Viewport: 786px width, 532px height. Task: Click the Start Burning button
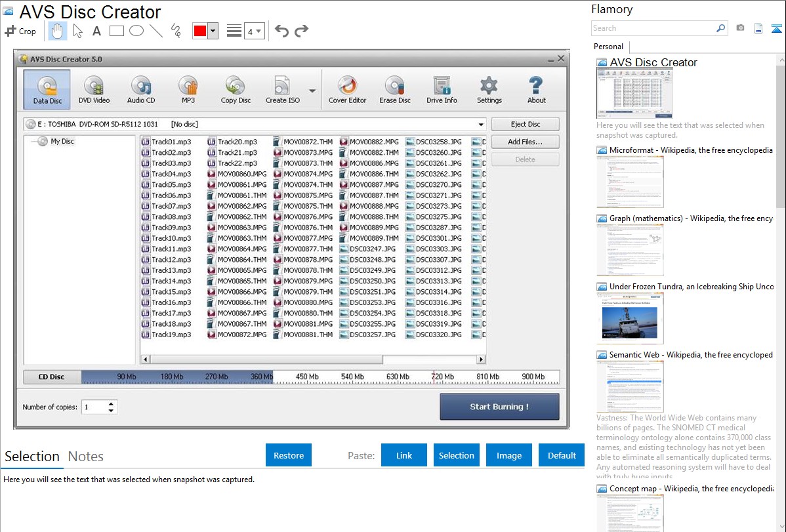tap(499, 407)
